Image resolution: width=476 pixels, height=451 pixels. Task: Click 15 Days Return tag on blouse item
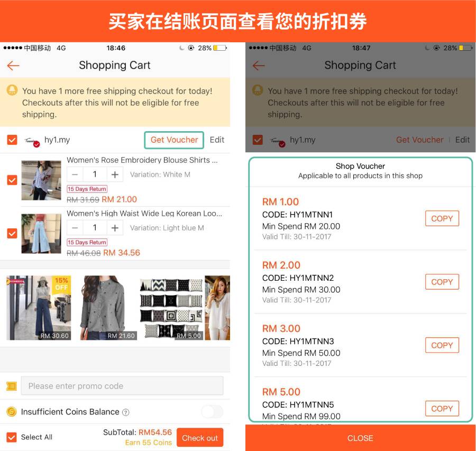tap(87, 189)
